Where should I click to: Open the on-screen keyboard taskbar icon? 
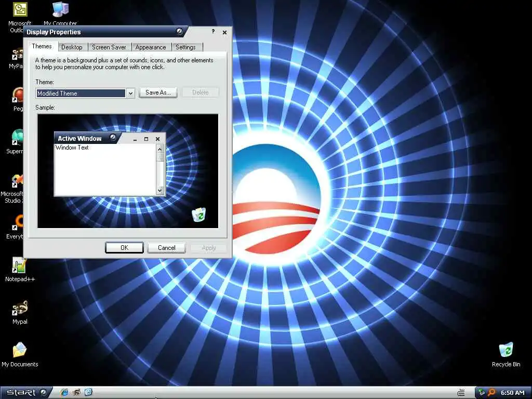click(461, 393)
